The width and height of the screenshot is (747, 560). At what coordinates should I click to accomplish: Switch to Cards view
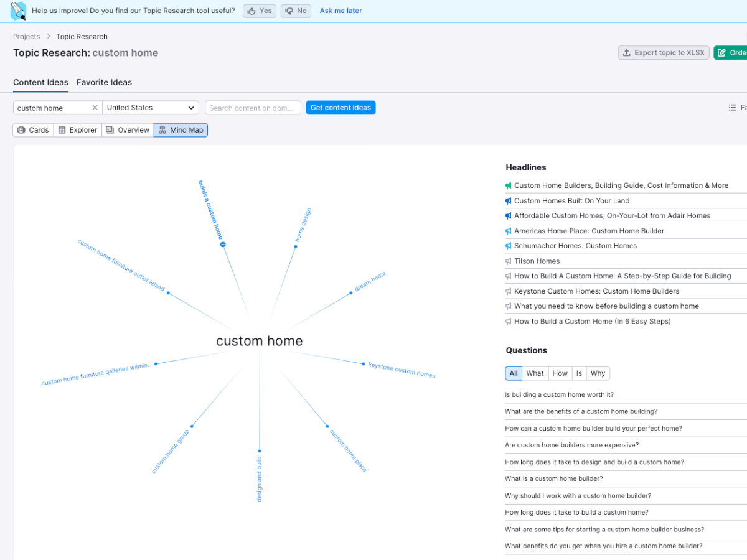click(x=33, y=130)
